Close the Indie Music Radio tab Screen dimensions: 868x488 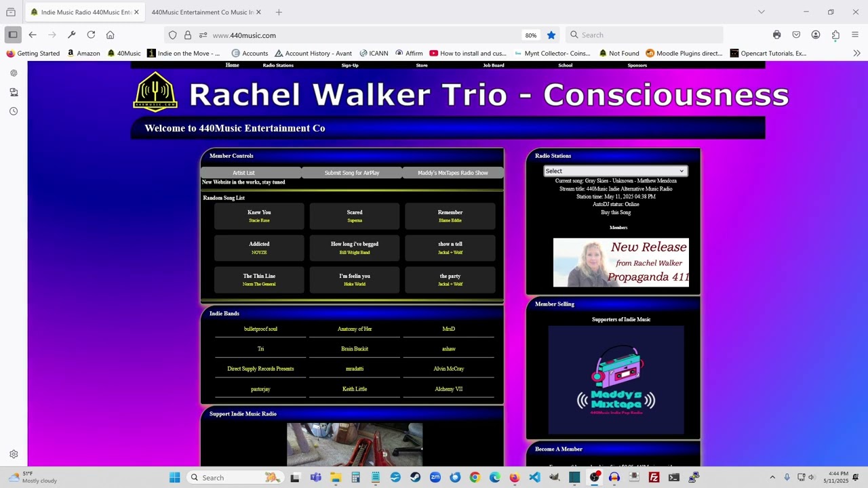(x=136, y=12)
